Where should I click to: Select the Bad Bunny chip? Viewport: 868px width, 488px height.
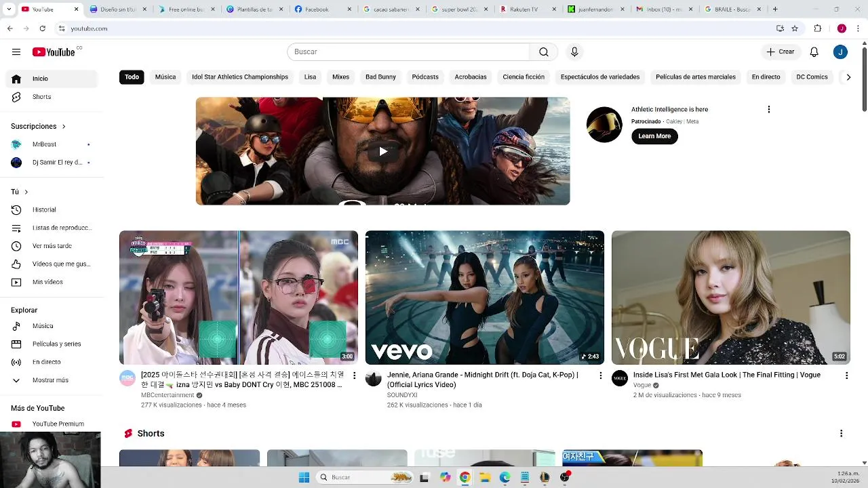click(x=380, y=77)
